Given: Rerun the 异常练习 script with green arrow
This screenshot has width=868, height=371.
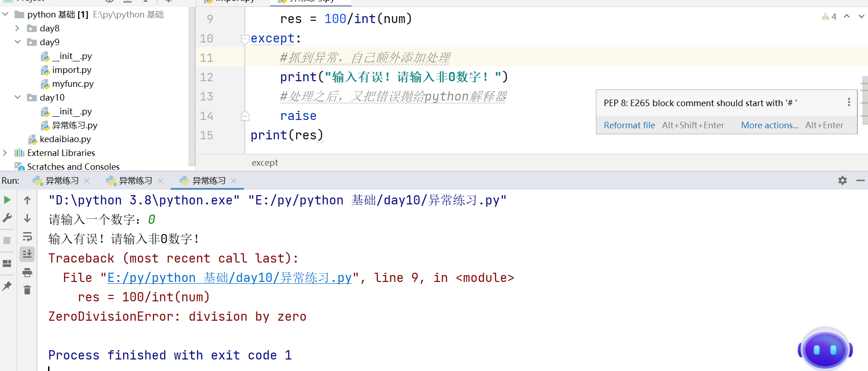Looking at the screenshot, I should coord(7,200).
